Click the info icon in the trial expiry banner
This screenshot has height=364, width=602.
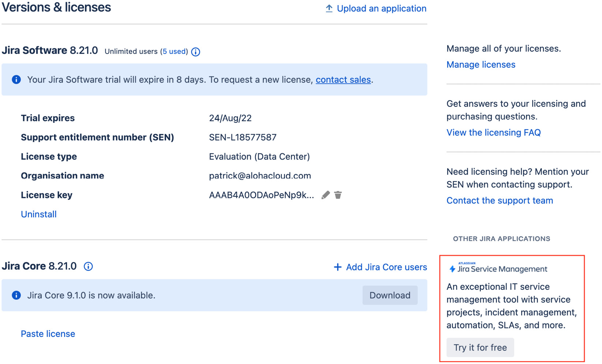click(16, 79)
